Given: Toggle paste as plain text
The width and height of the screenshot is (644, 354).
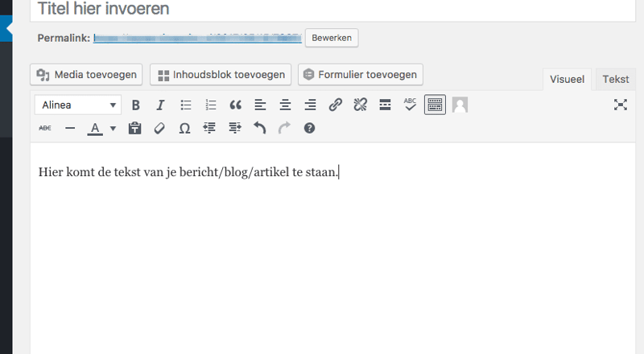Looking at the screenshot, I should (x=134, y=128).
